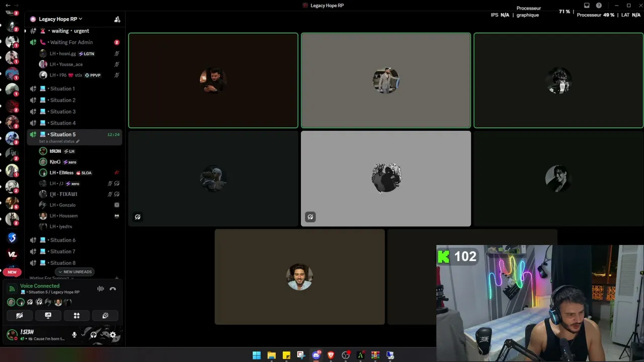644x362 pixels.
Task: Click the Discord taskbar icon
Action: point(316,355)
